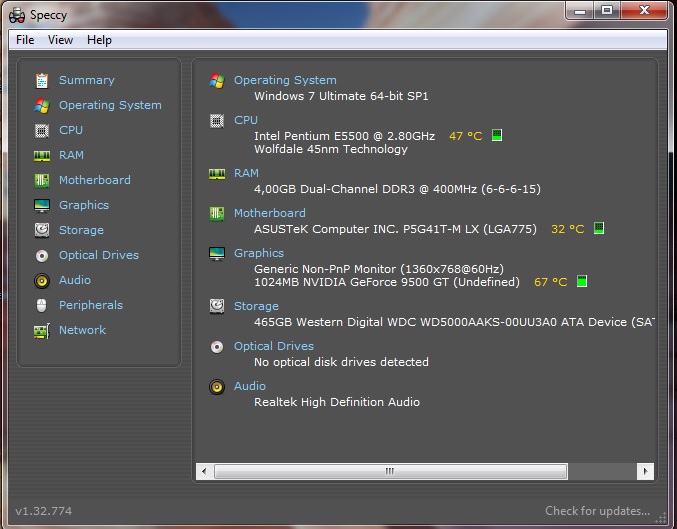Click the horizontal scrollbar thumb
This screenshot has width=677, height=529.
pos(391,471)
